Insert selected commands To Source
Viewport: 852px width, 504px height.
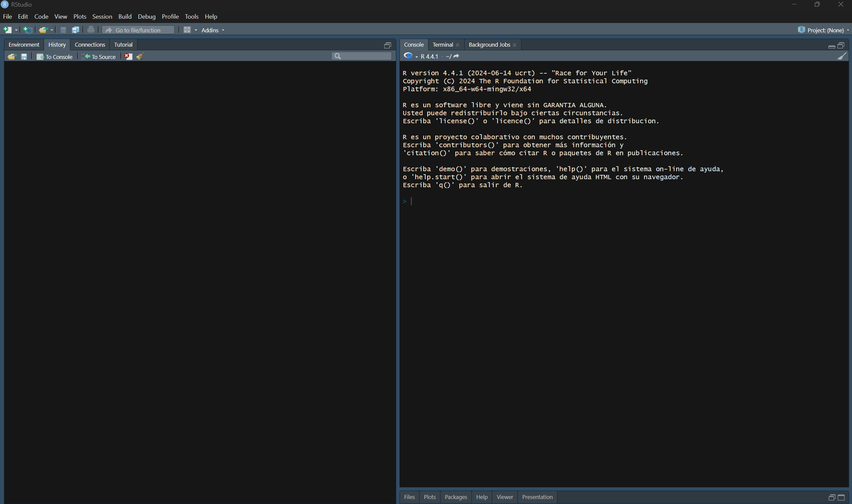pyautogui.click(x=99, y=57)
